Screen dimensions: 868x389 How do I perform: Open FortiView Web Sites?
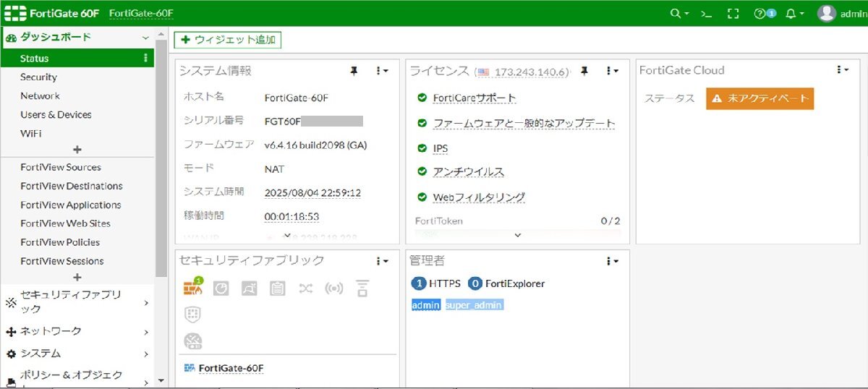(x=65, y=223)
